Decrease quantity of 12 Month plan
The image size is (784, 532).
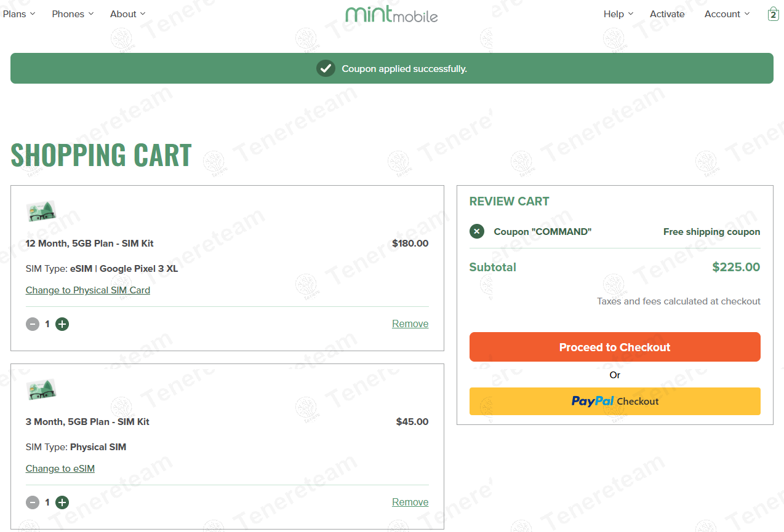click(33, 324)
